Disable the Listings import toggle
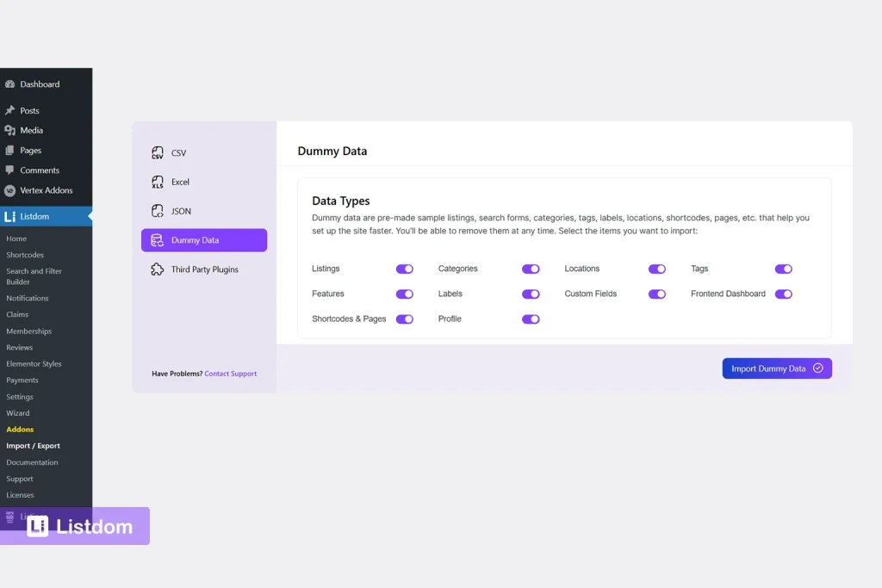The height and width of the screenshot is (588, 882). [405, 269]
